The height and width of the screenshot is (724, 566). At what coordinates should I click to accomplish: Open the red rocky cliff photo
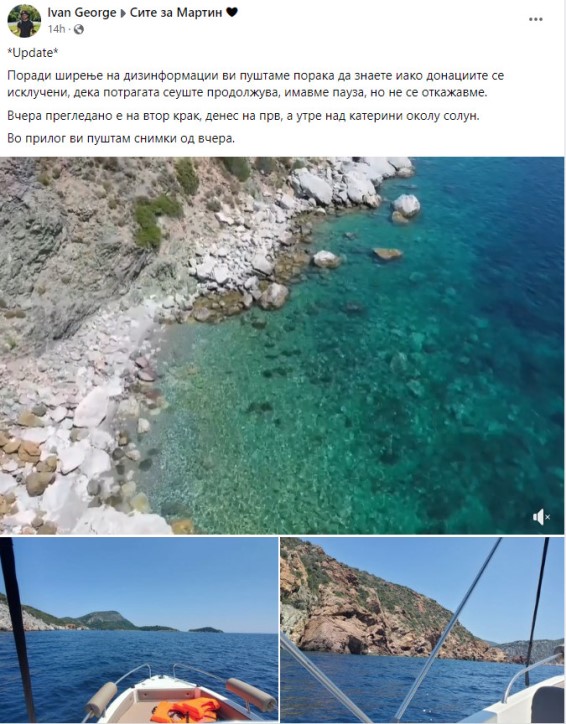tap(422, 630)
